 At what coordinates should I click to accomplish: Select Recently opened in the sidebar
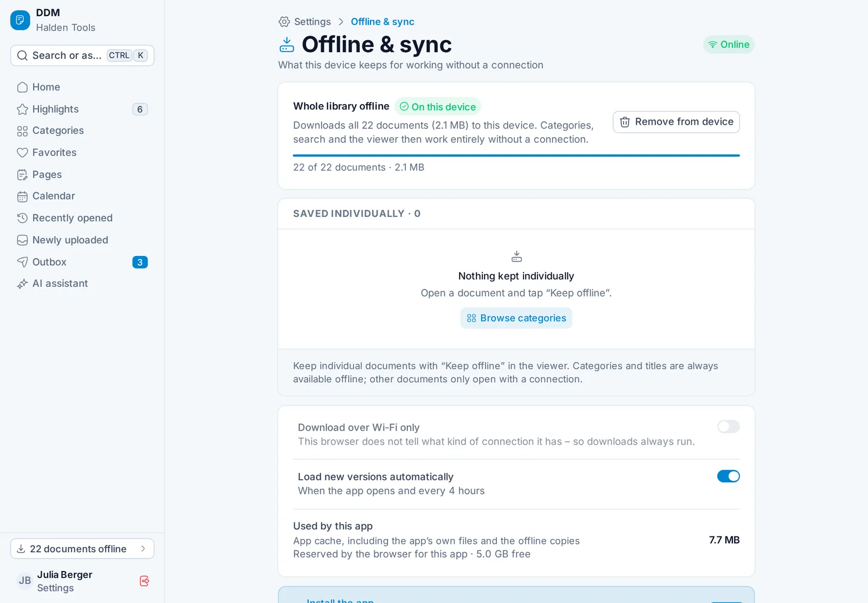[x=82, y=218]
